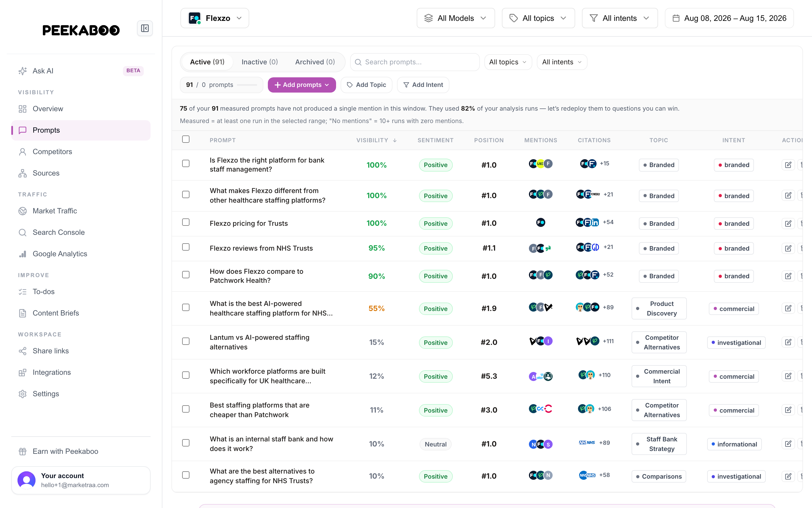Check the cheaper than Patchwork row
The height and width of the screenshot is (508, 812).
186,409
